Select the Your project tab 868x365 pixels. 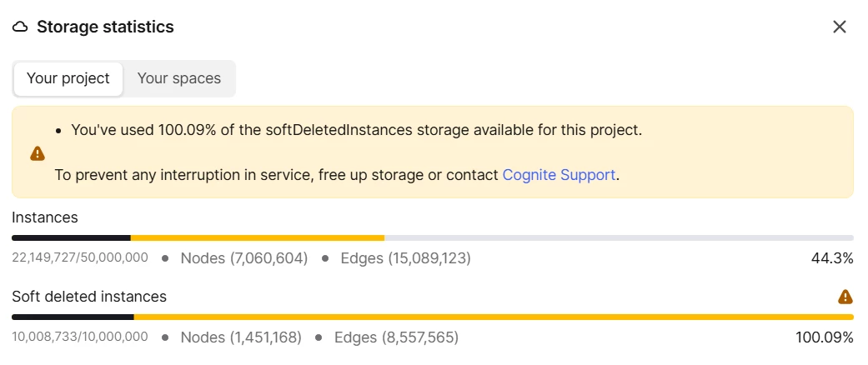tap(68, 78)
